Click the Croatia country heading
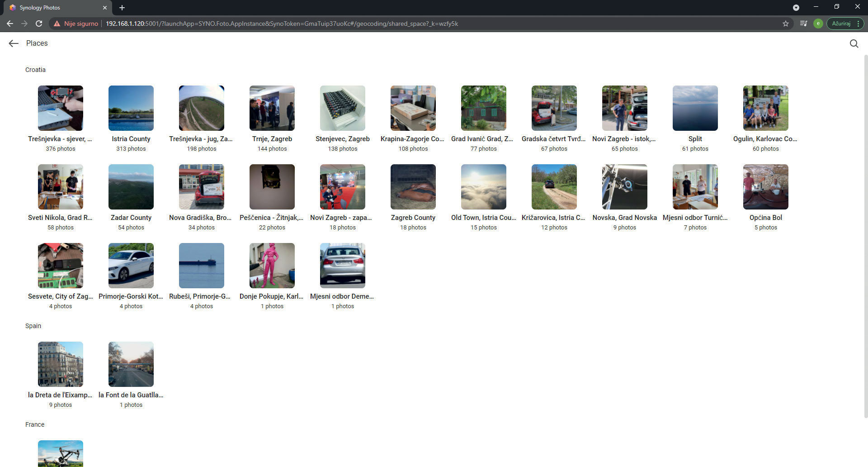The height and width of the screenshot is (467, 868). (35, 70)
